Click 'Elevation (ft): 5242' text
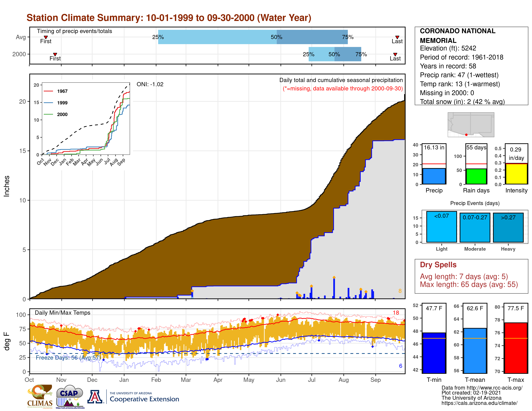 (x=448, y=48)
